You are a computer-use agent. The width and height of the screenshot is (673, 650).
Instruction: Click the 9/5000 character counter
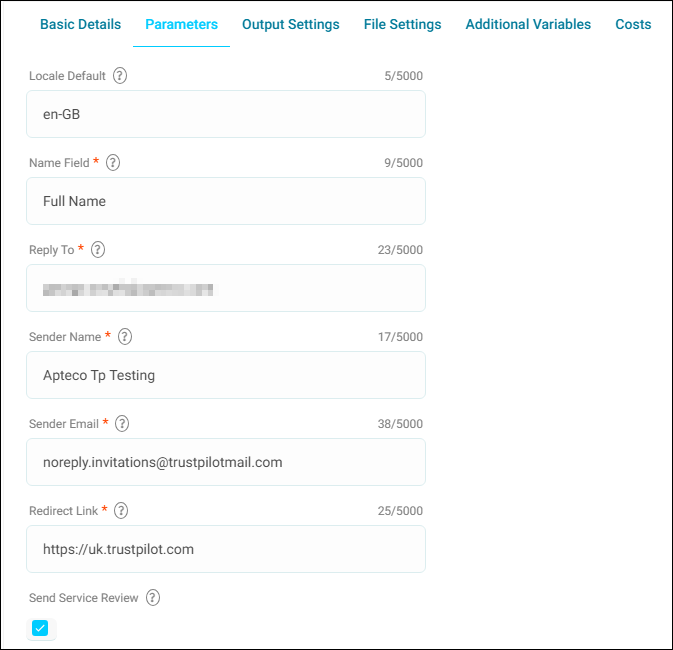point(403,163)
